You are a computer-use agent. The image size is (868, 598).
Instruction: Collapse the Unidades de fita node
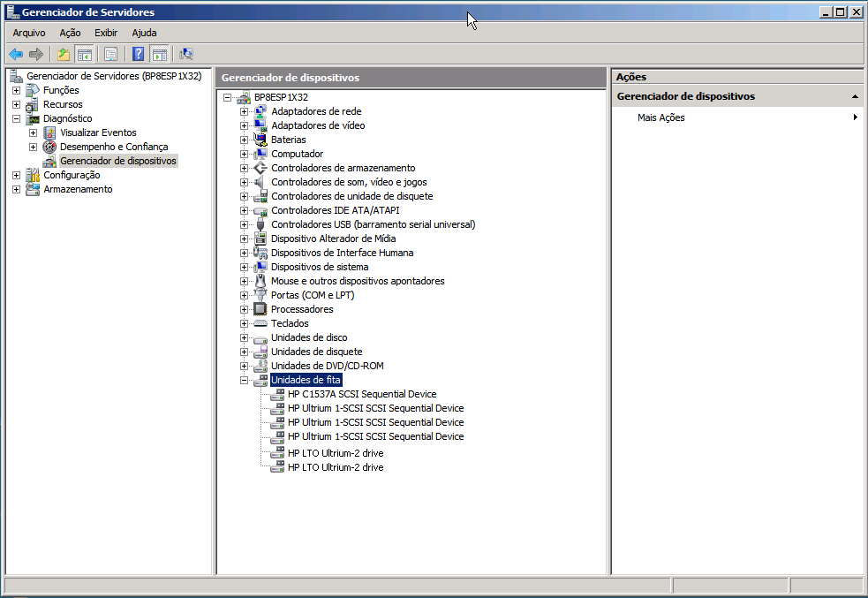click(245, 380)
